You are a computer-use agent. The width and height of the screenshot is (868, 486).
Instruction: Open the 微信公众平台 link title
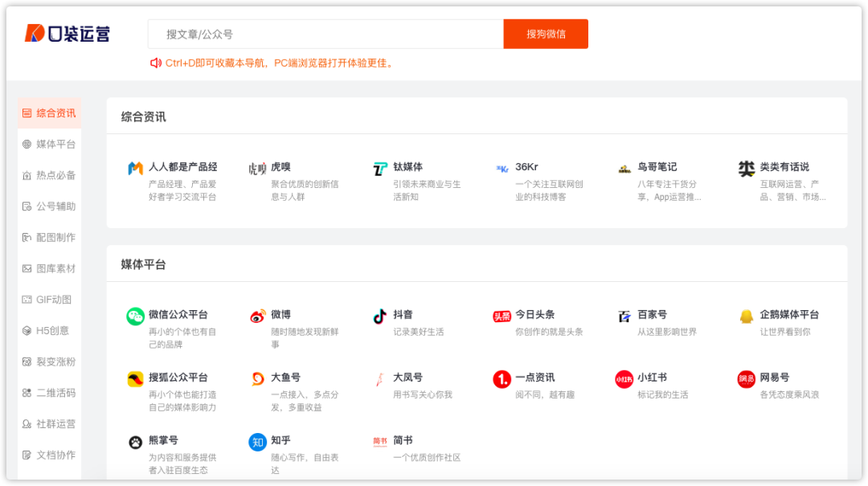[x=178, y=314]
